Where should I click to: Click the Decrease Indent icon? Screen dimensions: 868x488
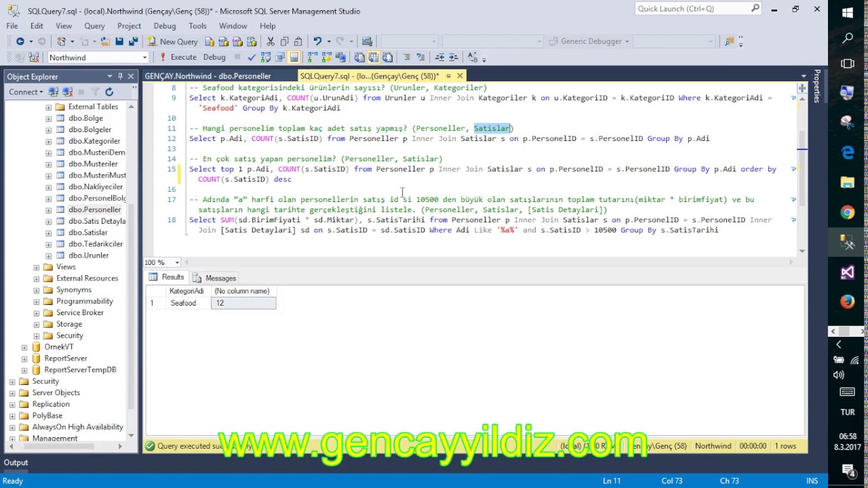[x=439, y=58]
